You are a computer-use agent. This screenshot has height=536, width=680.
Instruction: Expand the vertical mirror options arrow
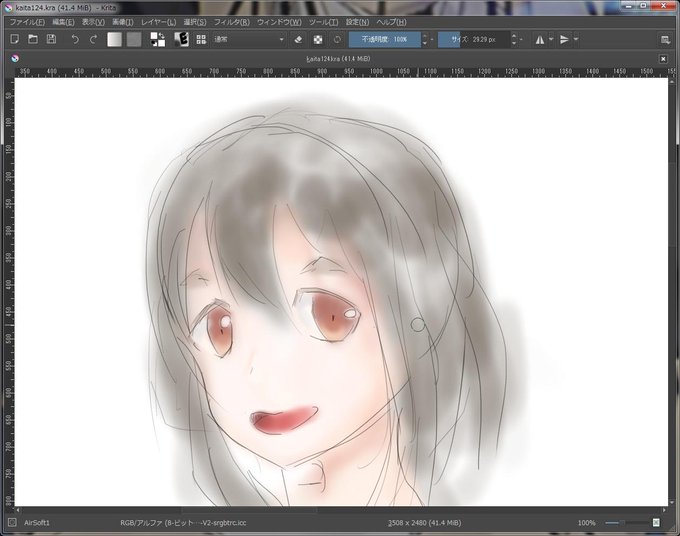576,39
